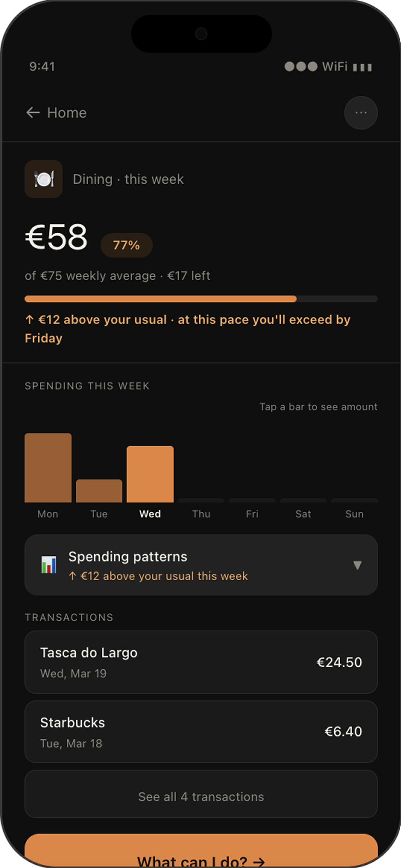Click the bar chart icon in Spending patterns
Viewport: 401px width, 868px height.
coord(49,565)
